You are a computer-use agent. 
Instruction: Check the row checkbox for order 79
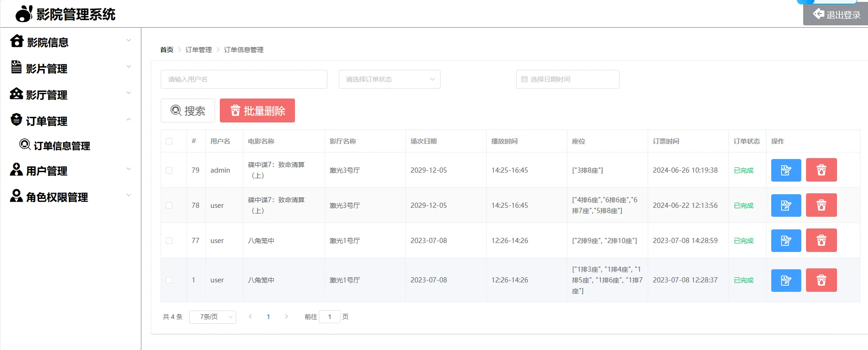169,170
